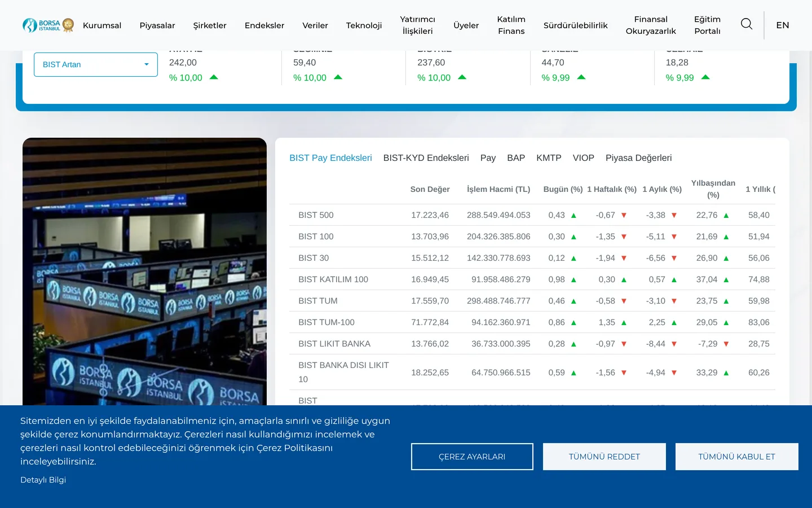
Task: Click the Bugün (%) column header
Action: pyautogui.click(x=563, y=189)
